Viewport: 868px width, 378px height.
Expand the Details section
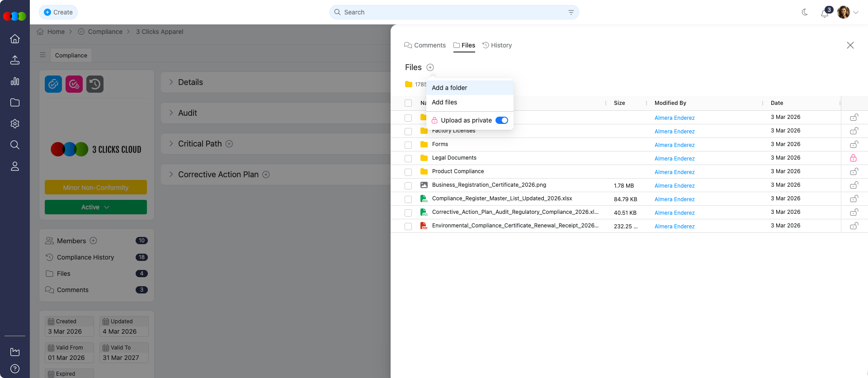(x=171, y=82)
